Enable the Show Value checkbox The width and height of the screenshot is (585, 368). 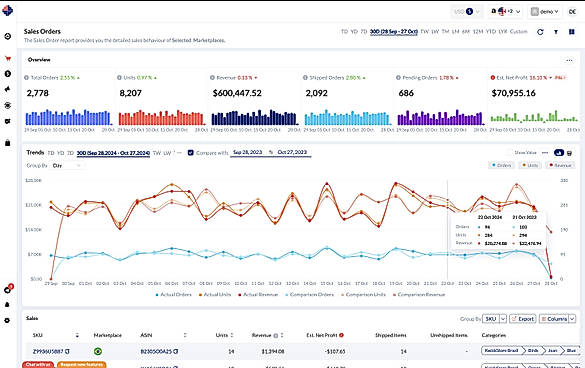510,153
